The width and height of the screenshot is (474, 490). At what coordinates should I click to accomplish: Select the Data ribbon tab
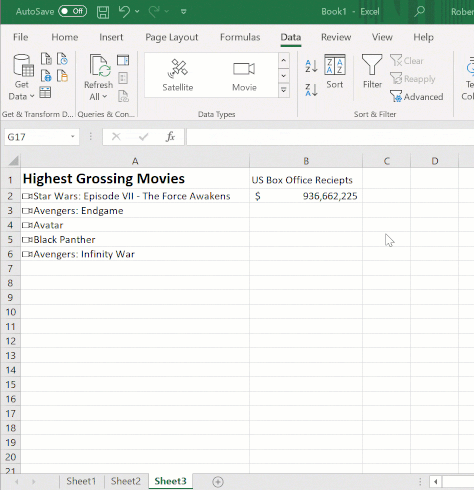(291, 37)
